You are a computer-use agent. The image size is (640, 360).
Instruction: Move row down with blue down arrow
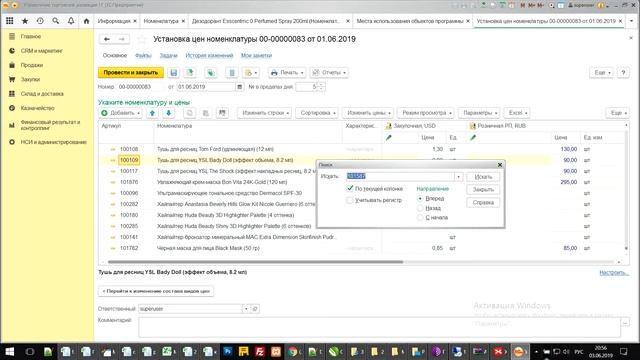(x=168, y=113)
